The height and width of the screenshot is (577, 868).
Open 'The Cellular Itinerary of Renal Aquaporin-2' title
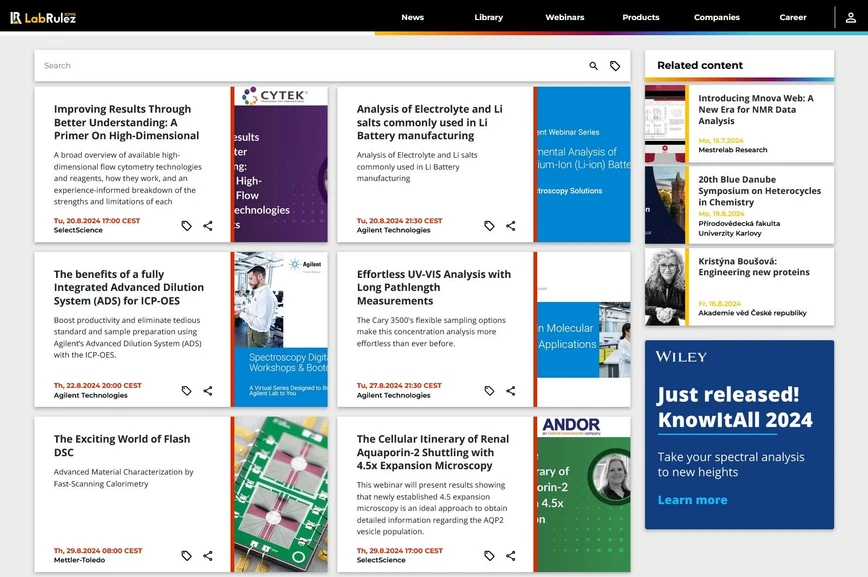pyautogui.click(x=433, y=452)
